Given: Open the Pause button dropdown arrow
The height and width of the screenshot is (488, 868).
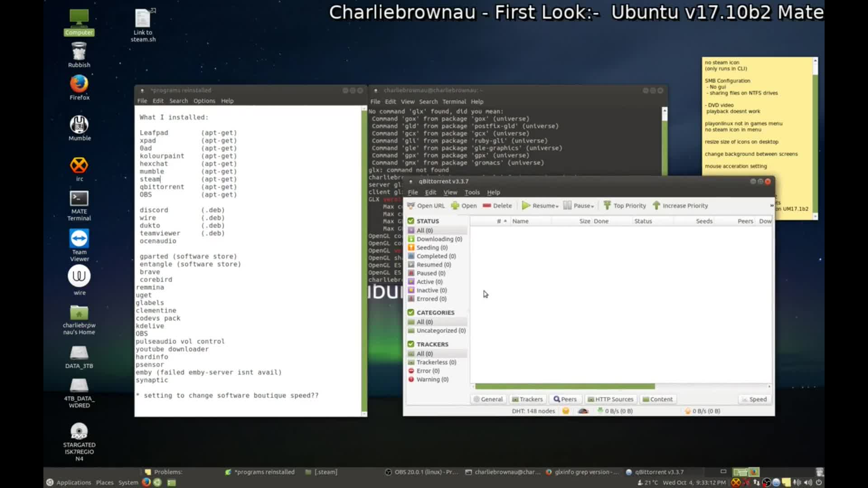Looking at the screenshot, I should pos(592,206).
